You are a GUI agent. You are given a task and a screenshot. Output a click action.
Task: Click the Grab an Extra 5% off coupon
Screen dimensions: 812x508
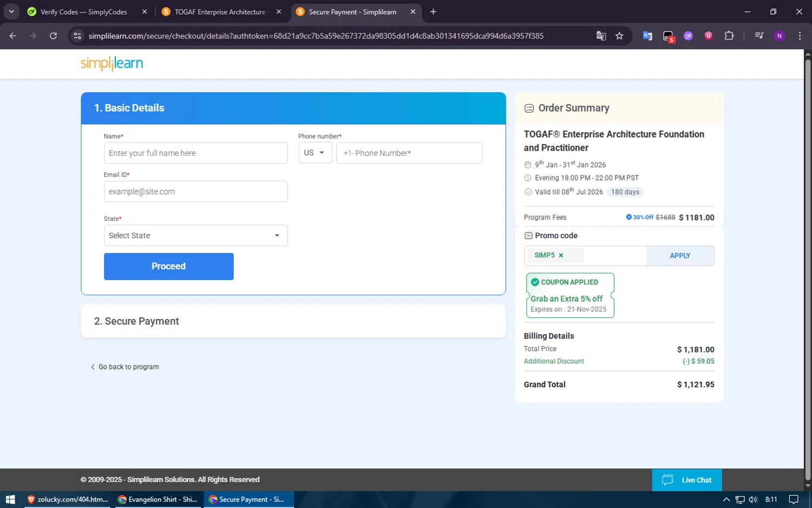click(x=570, y=296)
